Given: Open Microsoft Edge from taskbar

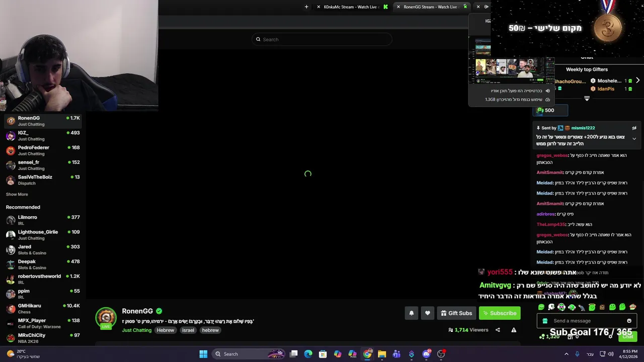Looking at the screenshot, I should 308,354.
